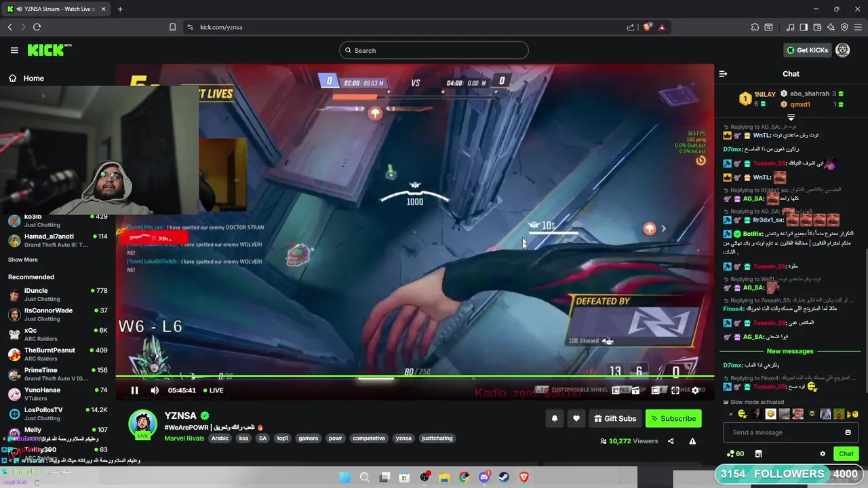Open YunoHanae channel in sidebar
The image size is (868, 488).
click(58, 394)
